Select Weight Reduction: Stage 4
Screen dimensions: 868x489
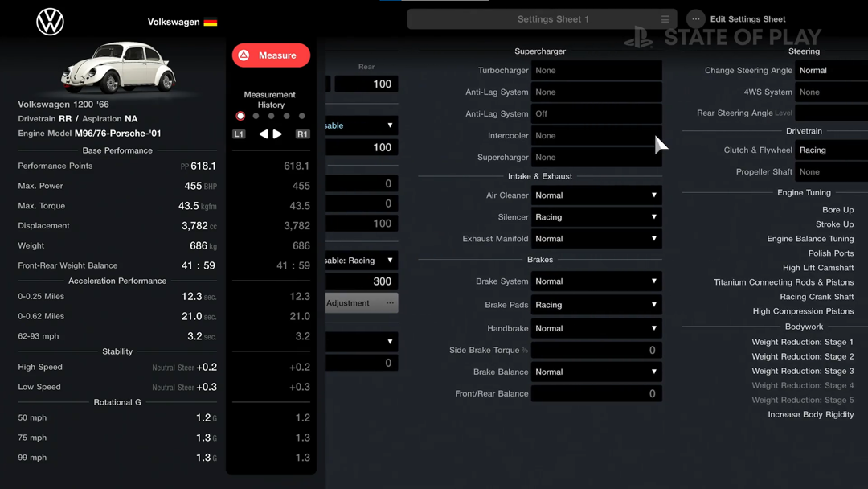(803, 385)
